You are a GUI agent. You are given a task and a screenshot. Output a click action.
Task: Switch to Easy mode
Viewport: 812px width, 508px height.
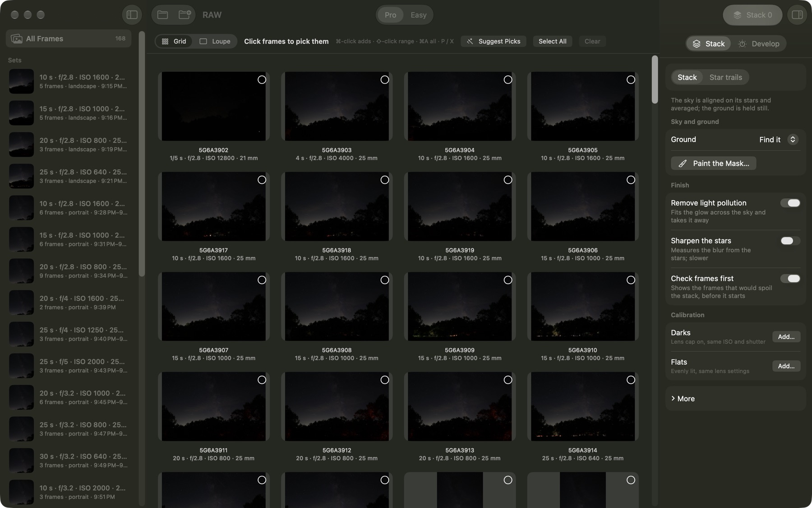(418, 15)
